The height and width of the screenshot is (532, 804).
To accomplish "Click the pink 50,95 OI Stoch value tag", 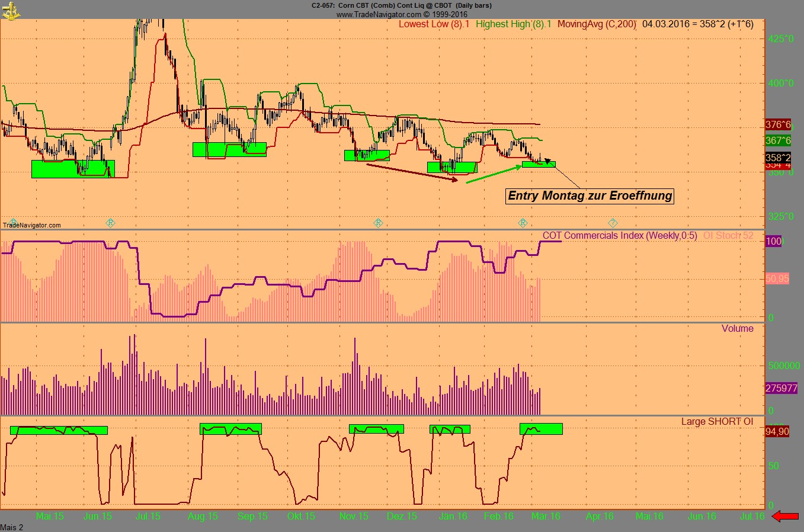I will tap(777, 278).
